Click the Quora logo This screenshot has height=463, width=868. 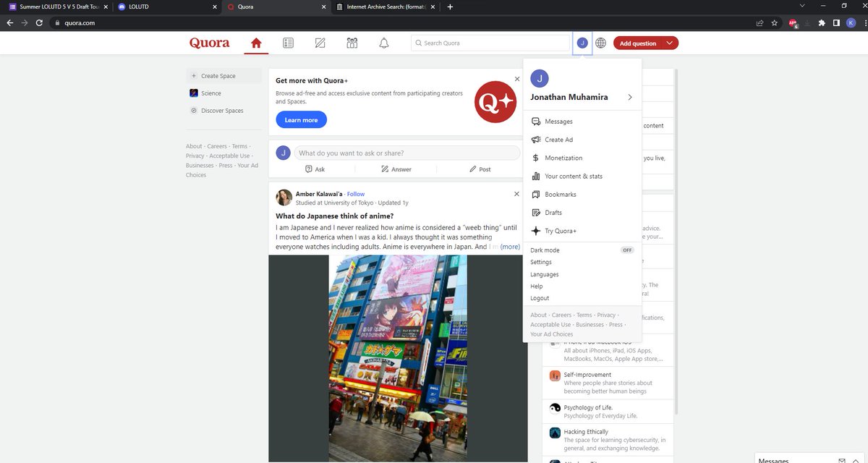tap(210, 43)
